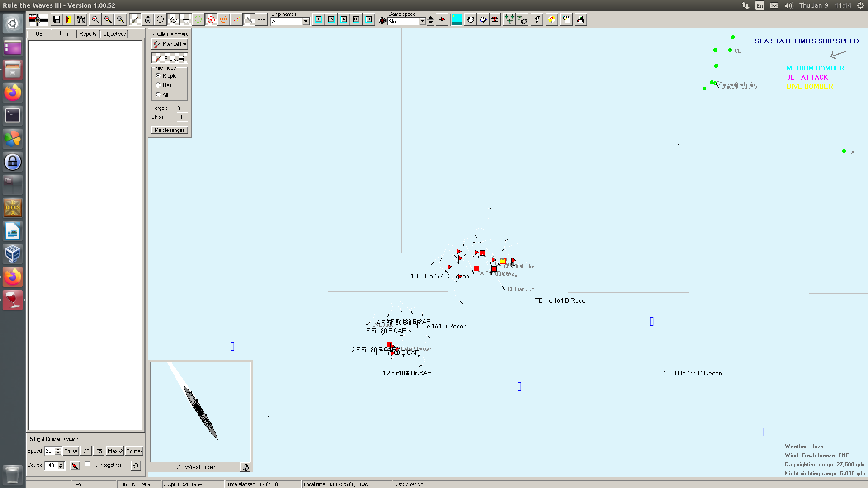Switch to the OB tab
Viewport: 868px width, 488px height.
pos(39,34)
